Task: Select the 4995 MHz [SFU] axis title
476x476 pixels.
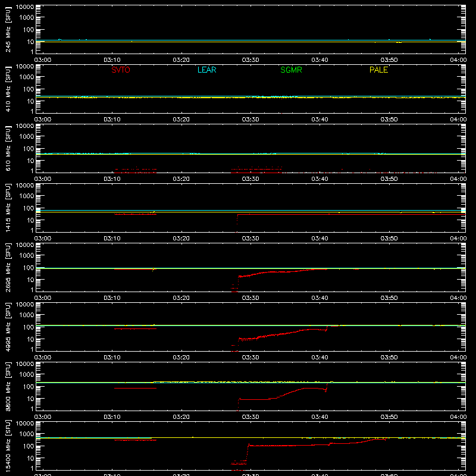Action: pyautogui.click(x=8, y=327)
